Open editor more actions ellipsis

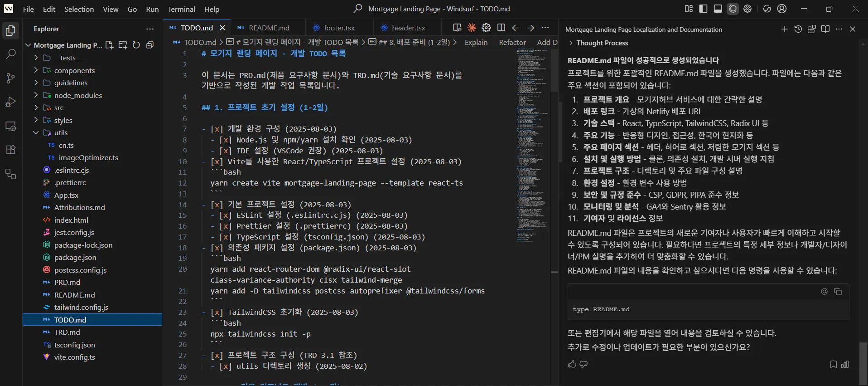point(545,28)
